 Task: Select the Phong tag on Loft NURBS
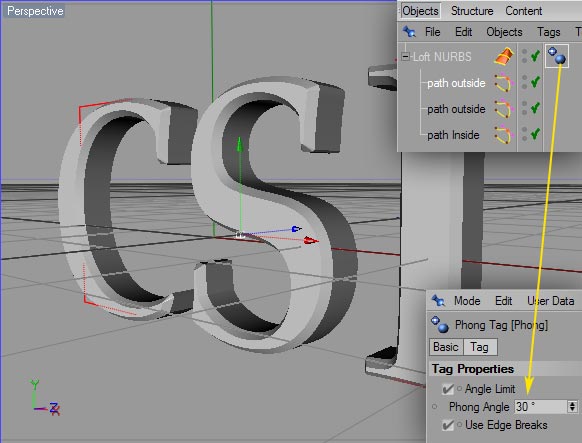[556, 56]
